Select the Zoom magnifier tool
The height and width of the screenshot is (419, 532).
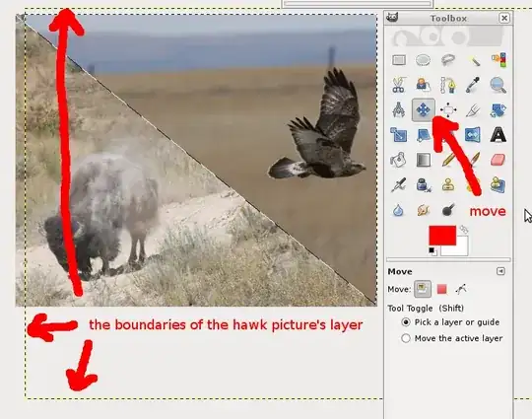[498, 85]
